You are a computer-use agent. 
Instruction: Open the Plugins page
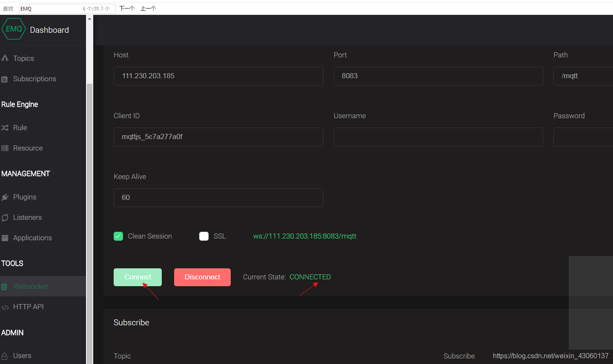tap(25, 197)
